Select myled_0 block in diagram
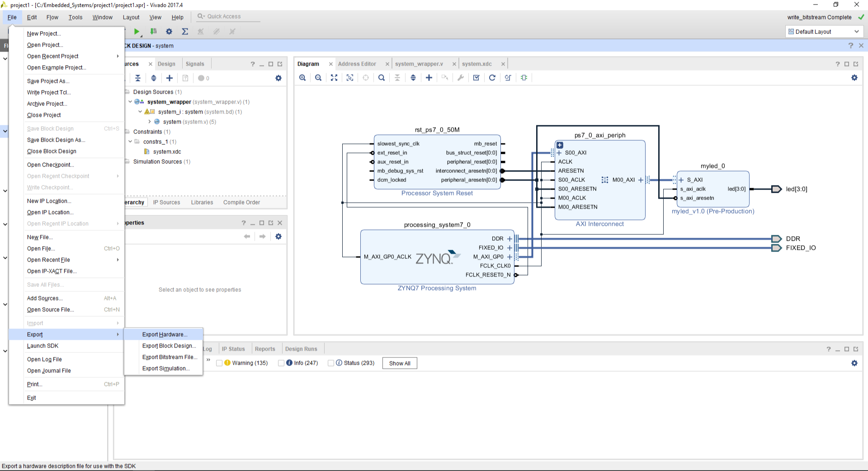Viewport: 868px width, 471px height. coord(713,189)
